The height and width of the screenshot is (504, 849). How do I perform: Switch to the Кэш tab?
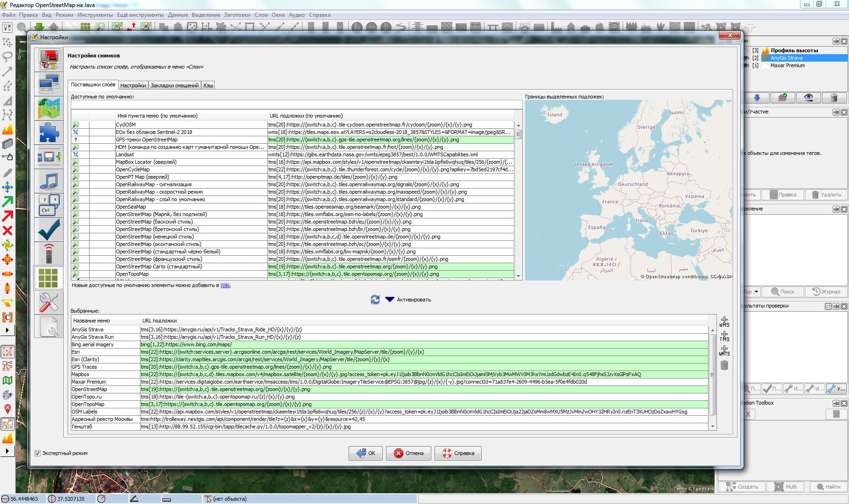click(x=208, y=85)
